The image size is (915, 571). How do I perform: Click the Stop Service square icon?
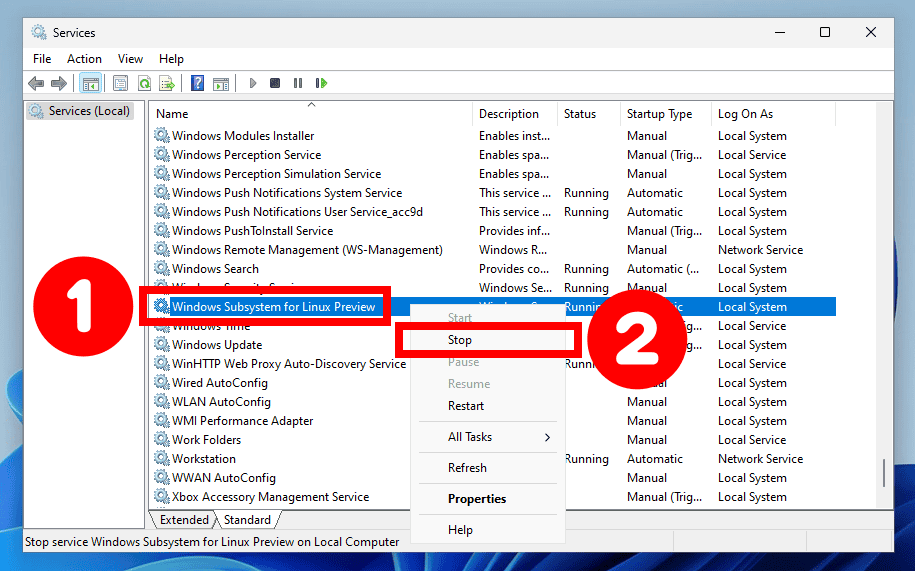click(275, 83)
